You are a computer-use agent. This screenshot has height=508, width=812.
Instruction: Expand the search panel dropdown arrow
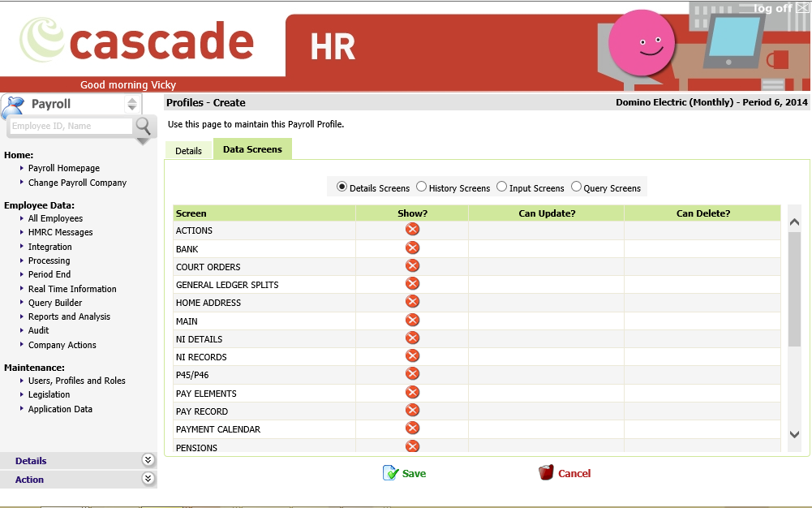click(x=143, y=141)
